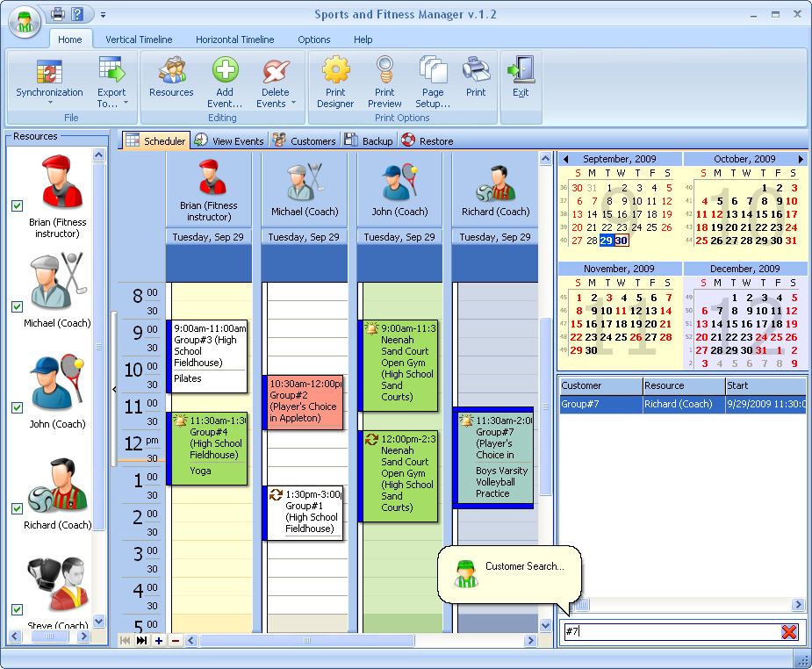The image size is (812, 669).
Task: Disable Richard (Coach) resource checkbox
Action: tap(16, 509)
